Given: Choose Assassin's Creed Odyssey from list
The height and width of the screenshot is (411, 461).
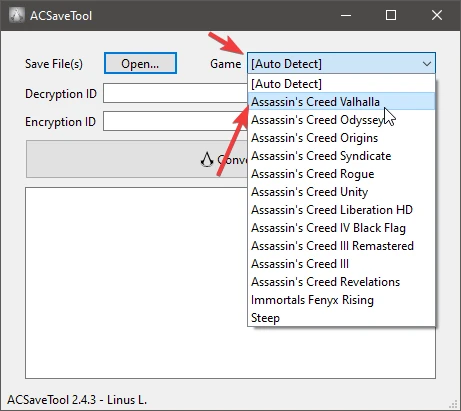Looking at the screenshot, I should [x=341, y=120].
